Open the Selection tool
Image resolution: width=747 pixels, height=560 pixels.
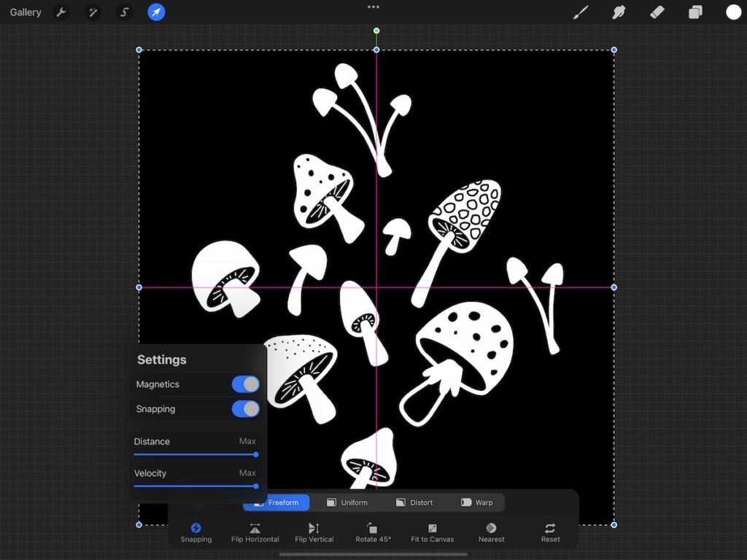124,12
